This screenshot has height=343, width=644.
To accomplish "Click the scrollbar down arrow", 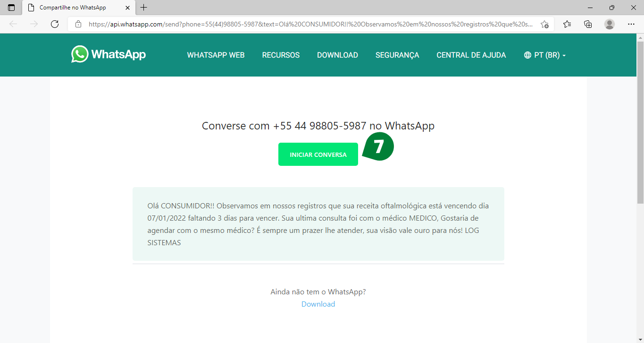I will 640,339.
